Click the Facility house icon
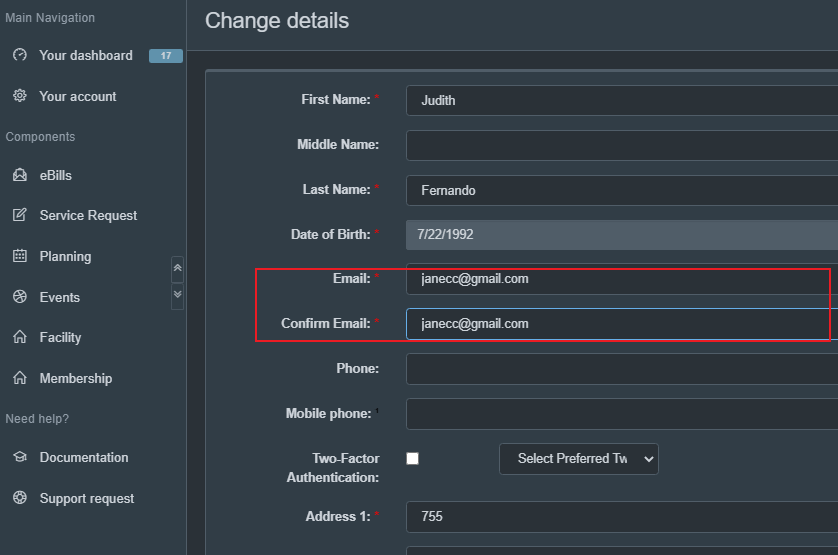Viewport: 838px width, 555px height. (19, 337)
